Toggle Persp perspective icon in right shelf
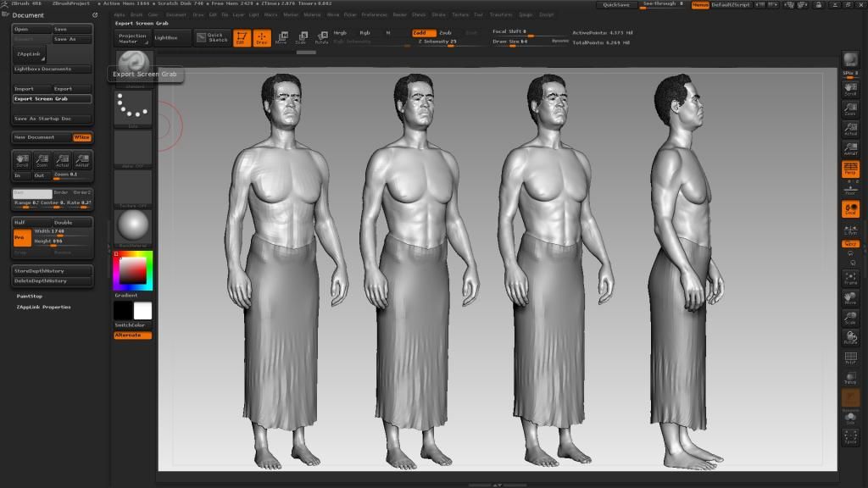 pyautogui.click(x=850, y=169)
